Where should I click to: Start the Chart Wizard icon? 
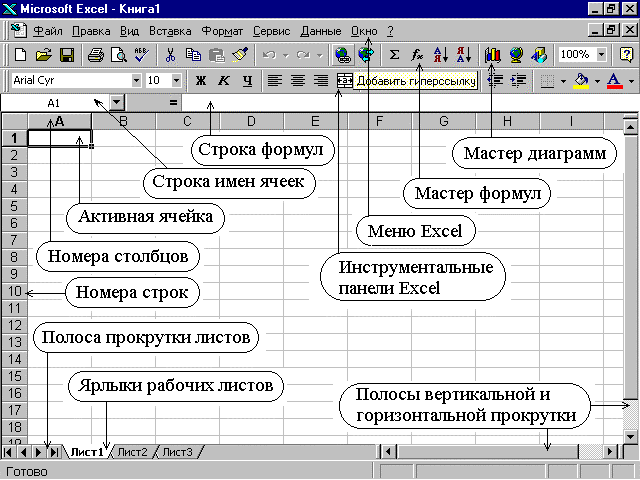[493, 55]
